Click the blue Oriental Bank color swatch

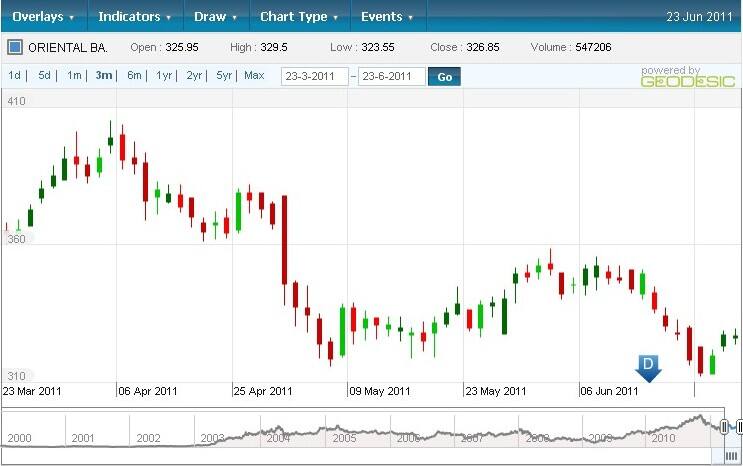pos(15,47)
